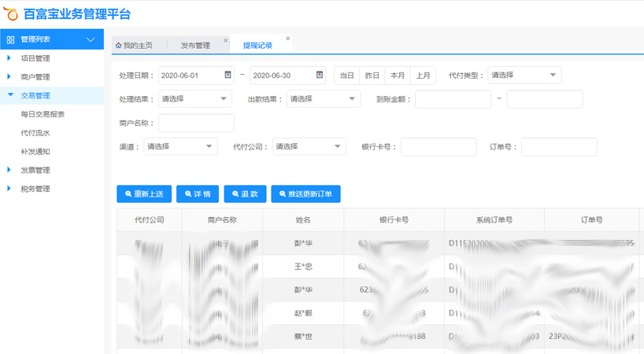The width and height of the screenshot is (644, 354).
Task: Click the 推送更新订单 button
Action: pos(305,194)
